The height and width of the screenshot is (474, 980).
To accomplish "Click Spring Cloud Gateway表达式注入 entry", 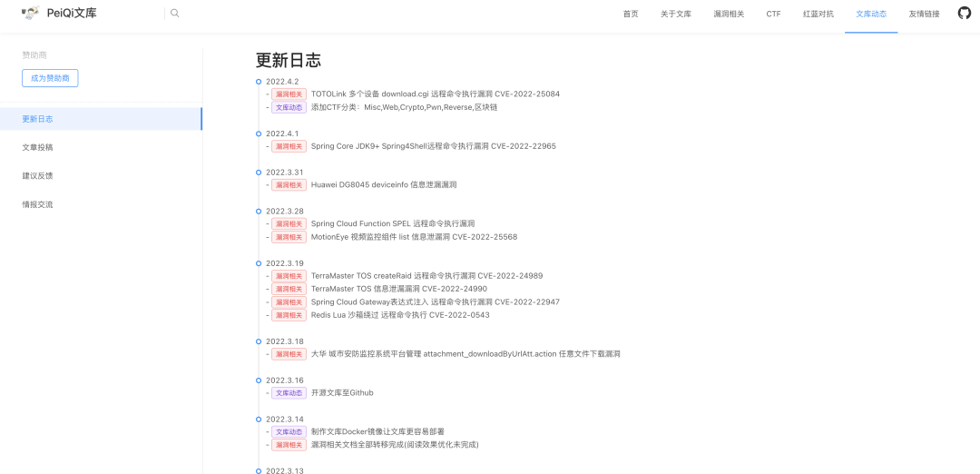I will (436, 302).
